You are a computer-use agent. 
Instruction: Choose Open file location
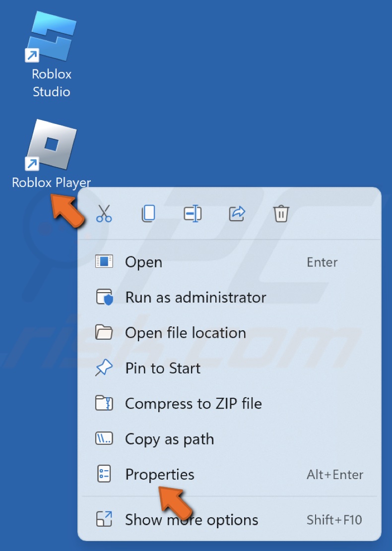[x=229, y=333]
